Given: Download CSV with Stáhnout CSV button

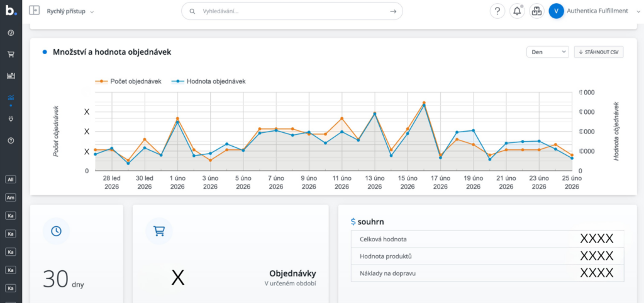Looking at the screenshot, I should pyautogui.click(x=599, y=52).
